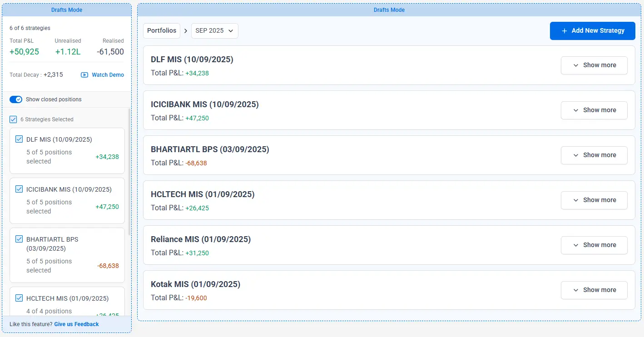The width and height of the screenshot is (644, 337).
Task: Expand HCLTECH MIS card with Show more
Action: coord(594,200)
